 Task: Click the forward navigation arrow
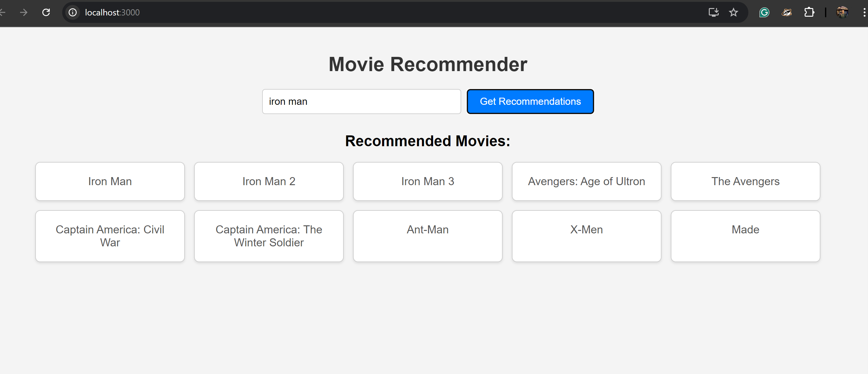pos(23,12)
